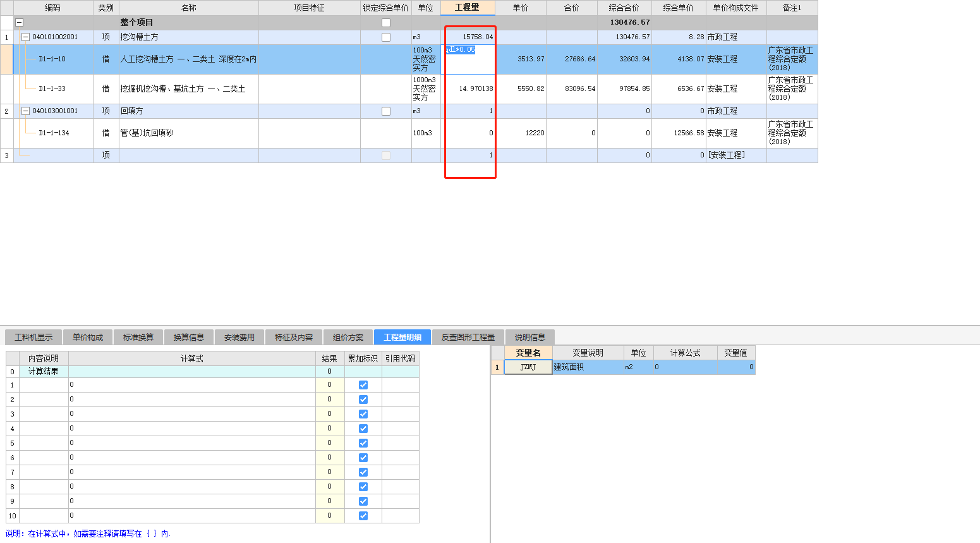This screenshot has width=980, height=543.
Task: Click the 工程量 column header
Action: (x=468, y=8)
